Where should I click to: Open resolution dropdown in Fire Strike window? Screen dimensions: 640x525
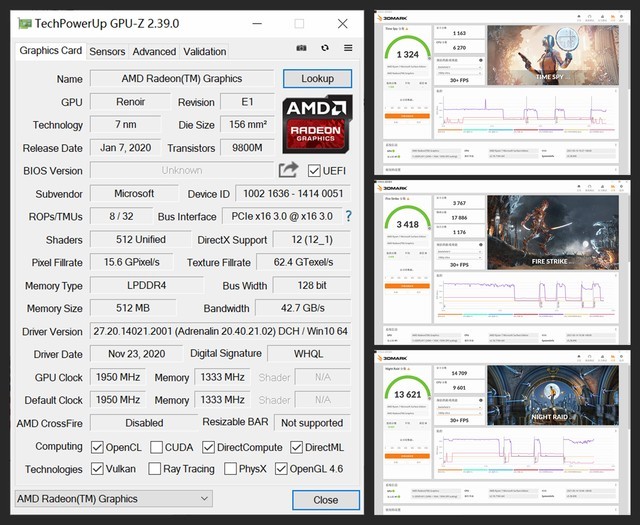tap(460, 258)
